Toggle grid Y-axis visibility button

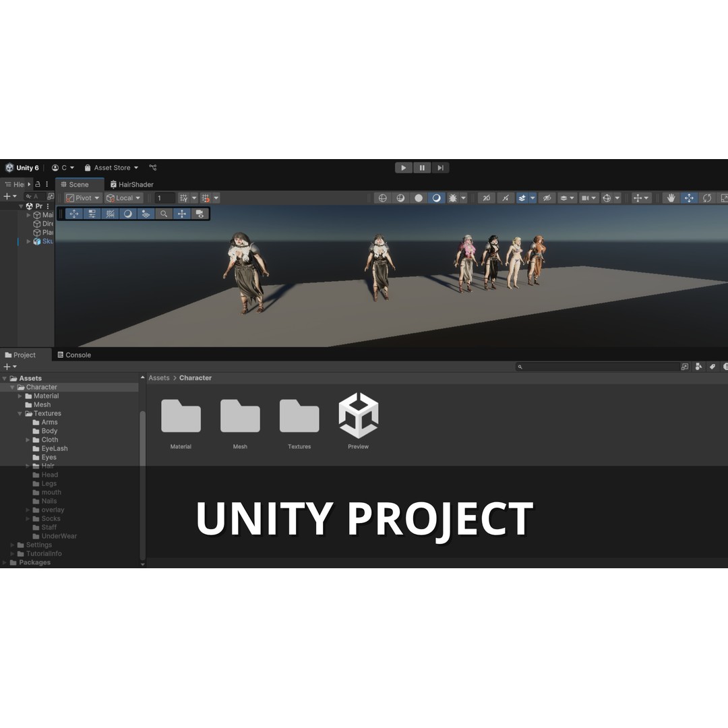184,198
